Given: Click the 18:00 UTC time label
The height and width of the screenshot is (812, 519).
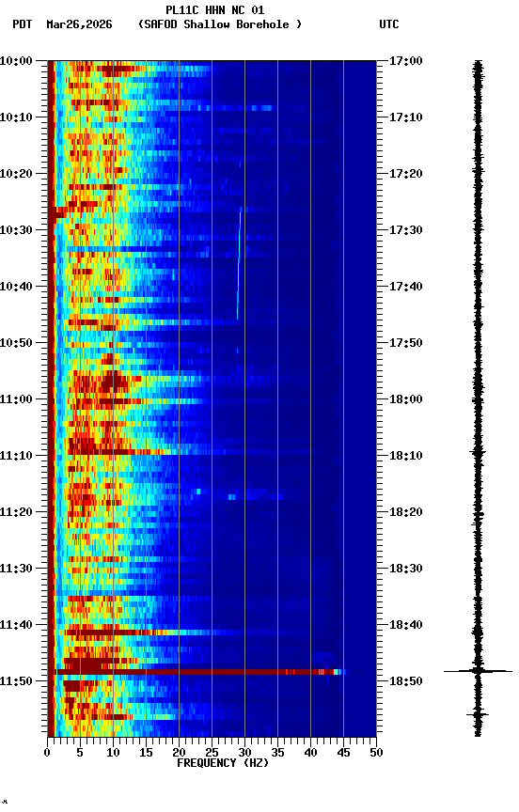Looking at the screenshot, I should (406, 399).
